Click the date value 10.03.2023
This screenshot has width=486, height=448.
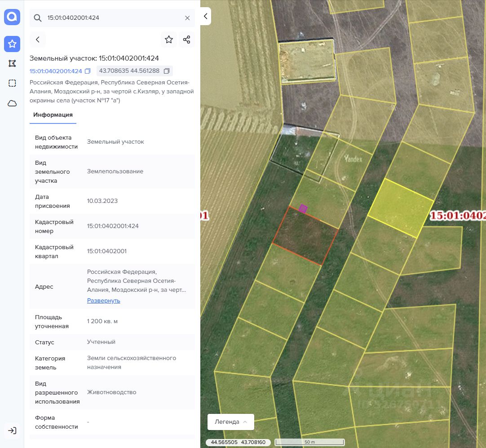click(102, 201)
